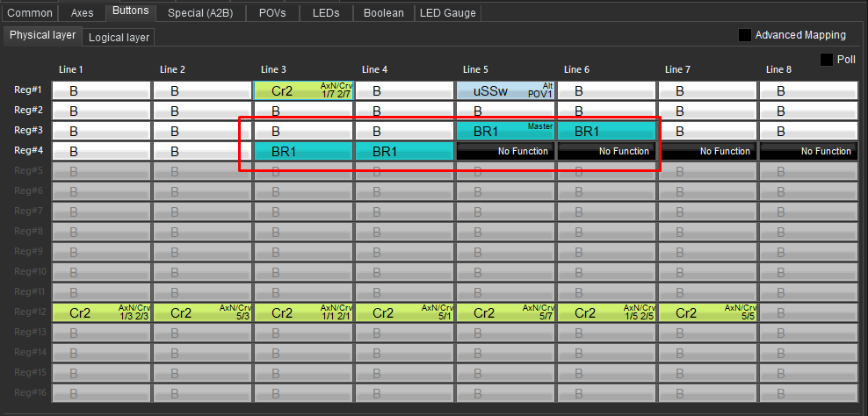Select Cr2 5/5 cell in Reg#12
The image size is (868, 416).
coord(708,312)
